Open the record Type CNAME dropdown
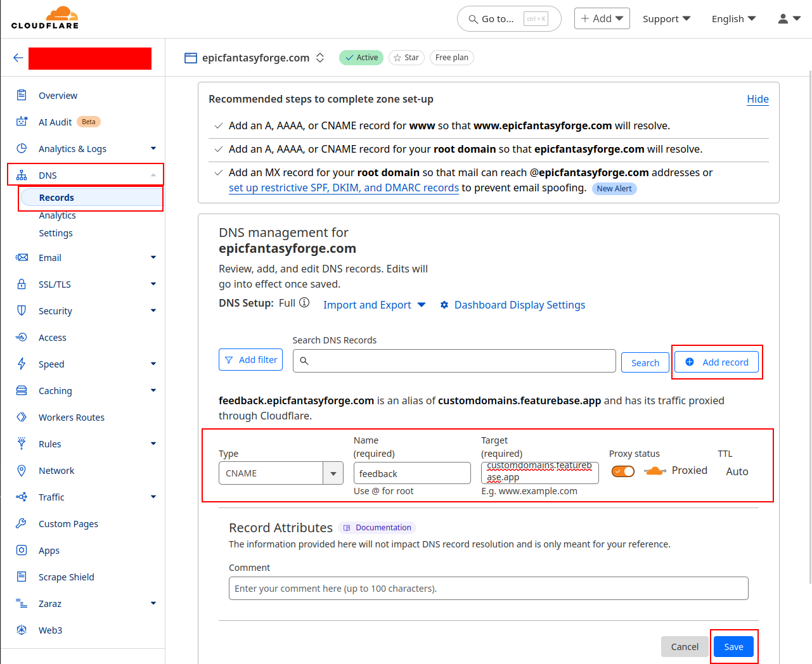 click(281, 473)
